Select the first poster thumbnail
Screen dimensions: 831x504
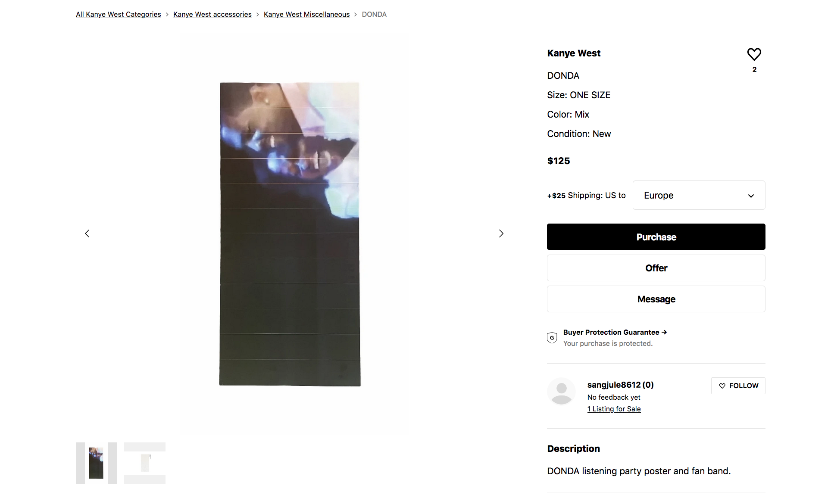click(97, 463)
